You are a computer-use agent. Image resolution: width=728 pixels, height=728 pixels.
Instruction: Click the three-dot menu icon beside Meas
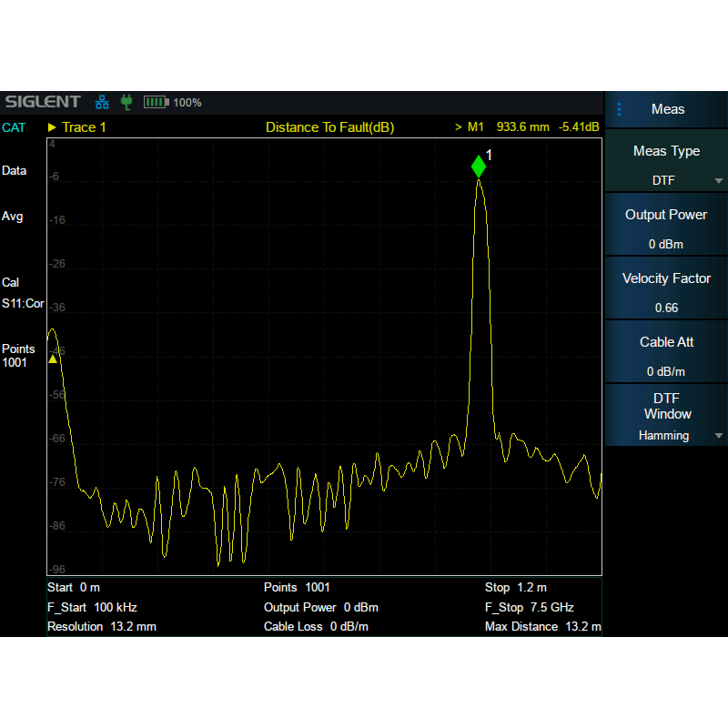[x=620, y=109]
